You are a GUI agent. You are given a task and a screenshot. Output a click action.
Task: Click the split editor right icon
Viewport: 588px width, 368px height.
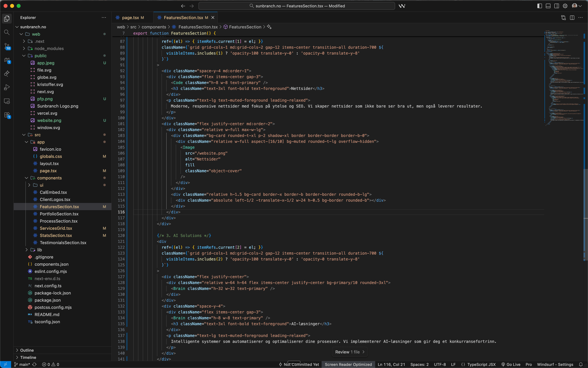point(572,17)
